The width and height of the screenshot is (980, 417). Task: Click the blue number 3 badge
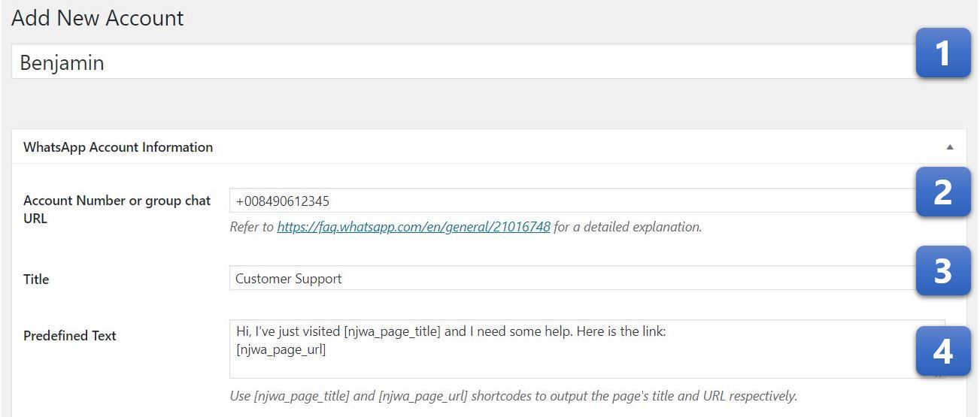click(x=942, y=270)
